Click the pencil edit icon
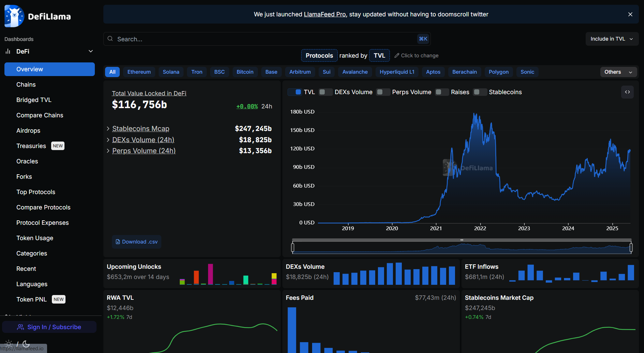Viewport: 644px width, 353px height. (x=397, y=56)
